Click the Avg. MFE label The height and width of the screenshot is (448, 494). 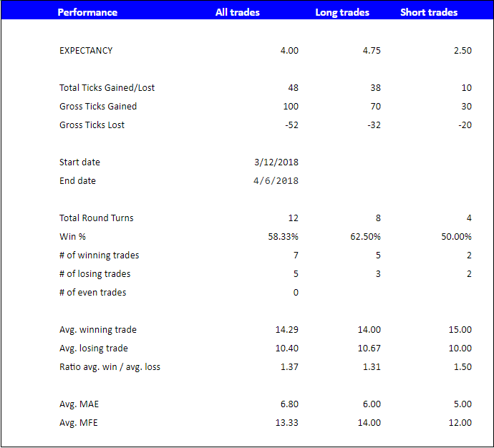(x=79, y=422)
